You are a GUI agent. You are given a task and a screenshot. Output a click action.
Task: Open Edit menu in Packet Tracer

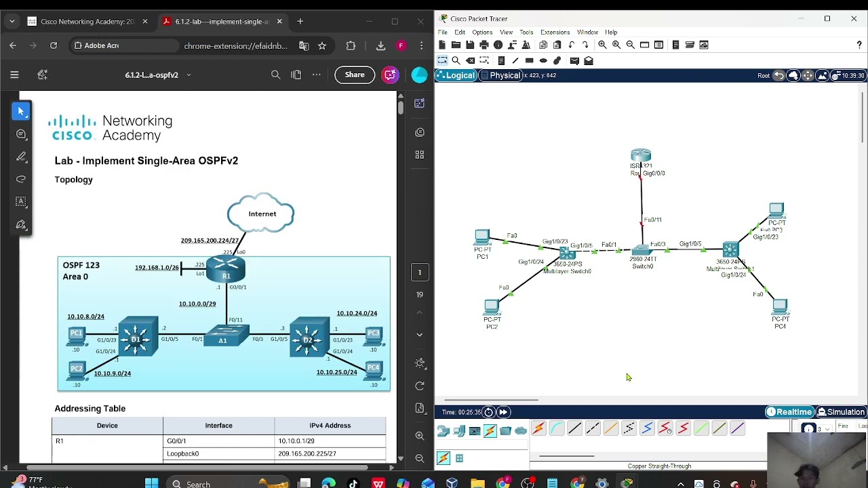coord(460,33)
